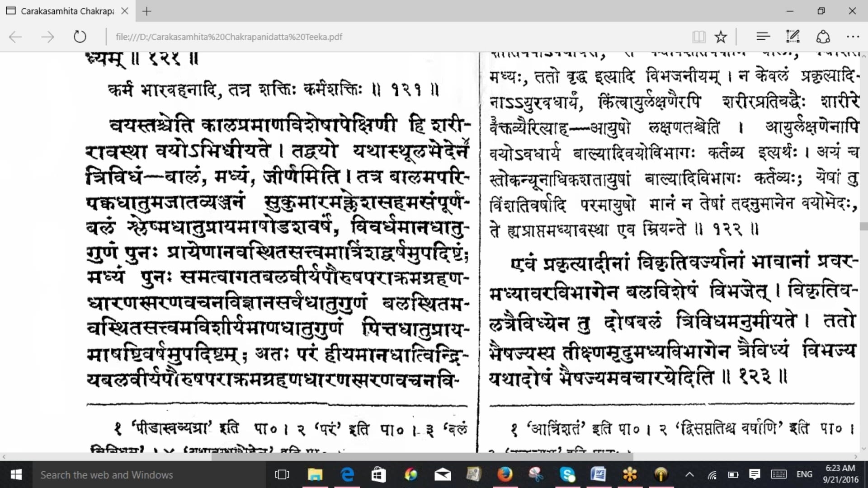Open the Hub lines icon
The width and height of the screenshot is (868, 488).
click(763, 37)
